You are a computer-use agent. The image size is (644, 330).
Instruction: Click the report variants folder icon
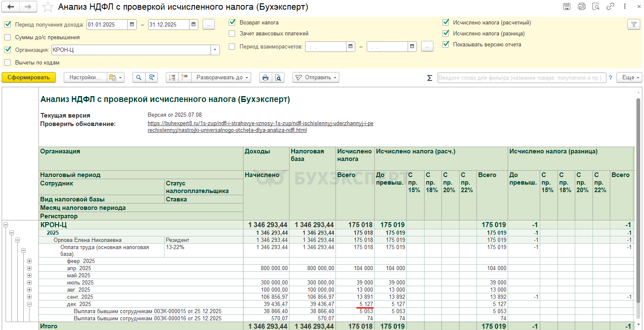pyautogui.click(x=115, y=78)
